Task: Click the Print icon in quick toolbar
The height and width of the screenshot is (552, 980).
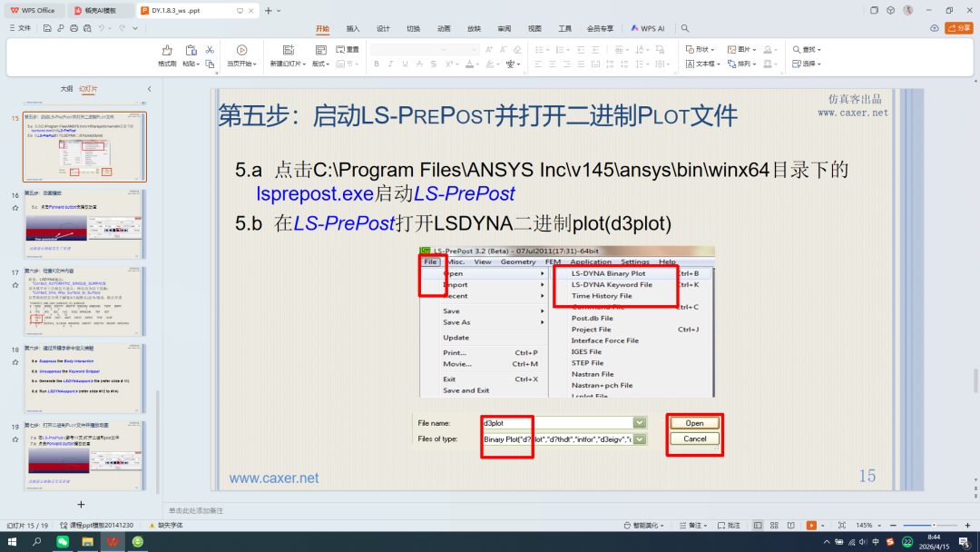Action: click(73, 28)
